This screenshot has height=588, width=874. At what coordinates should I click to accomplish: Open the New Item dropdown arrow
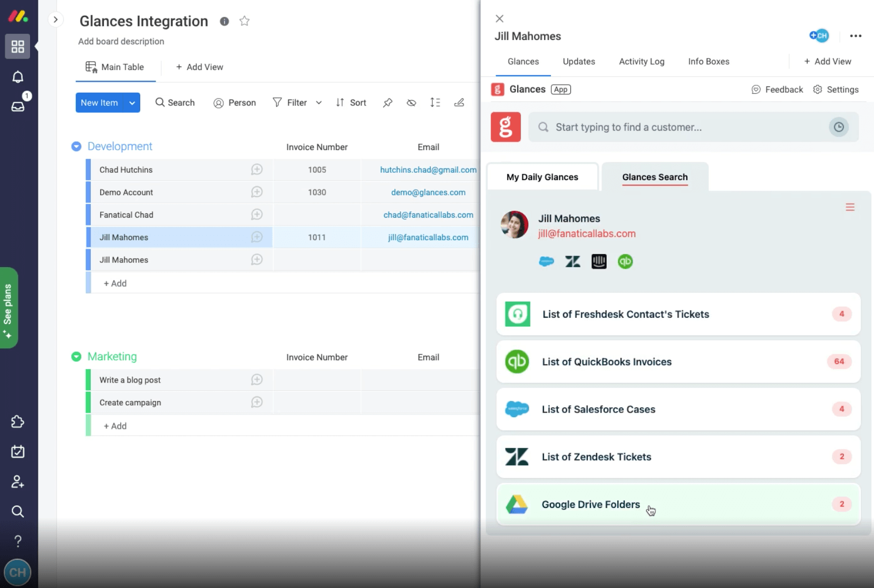tap(132, 103)
